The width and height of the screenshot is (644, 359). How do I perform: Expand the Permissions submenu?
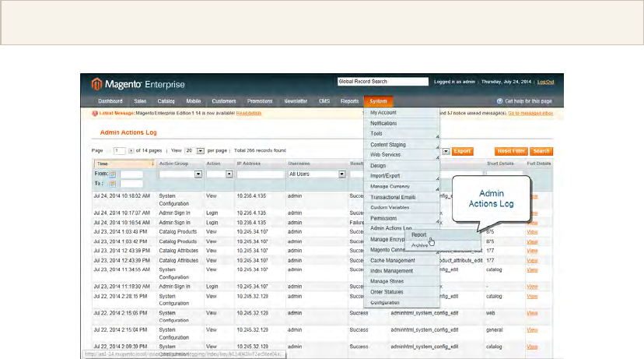(x=437, y=221)
